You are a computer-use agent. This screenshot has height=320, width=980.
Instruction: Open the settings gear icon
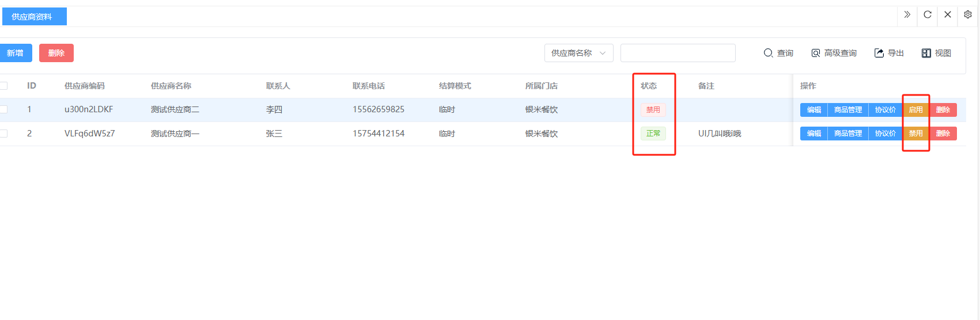(x=968, y=15)
